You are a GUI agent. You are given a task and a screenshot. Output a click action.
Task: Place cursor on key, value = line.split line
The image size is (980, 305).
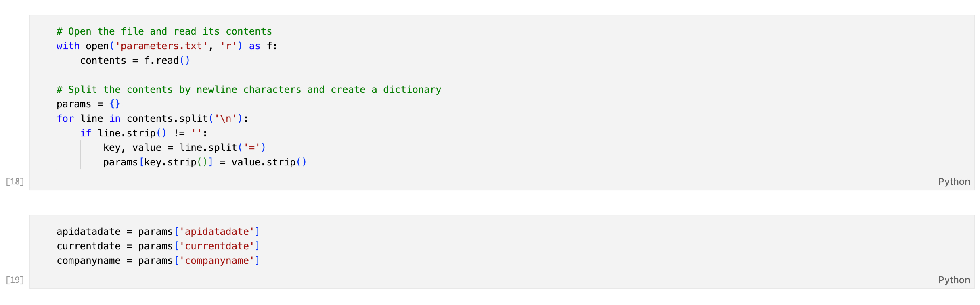[184, 148]
